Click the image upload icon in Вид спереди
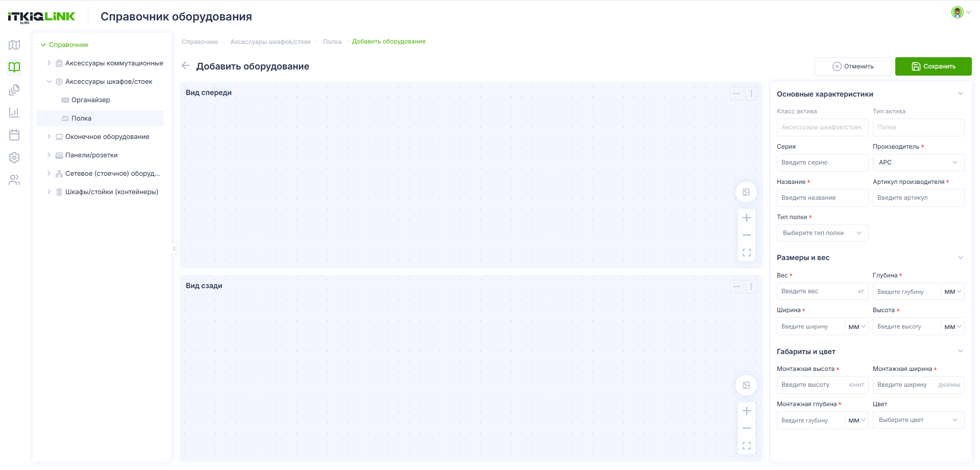This screenshot has height=470, width=980. pyautogui.click(x=746, y=192)
